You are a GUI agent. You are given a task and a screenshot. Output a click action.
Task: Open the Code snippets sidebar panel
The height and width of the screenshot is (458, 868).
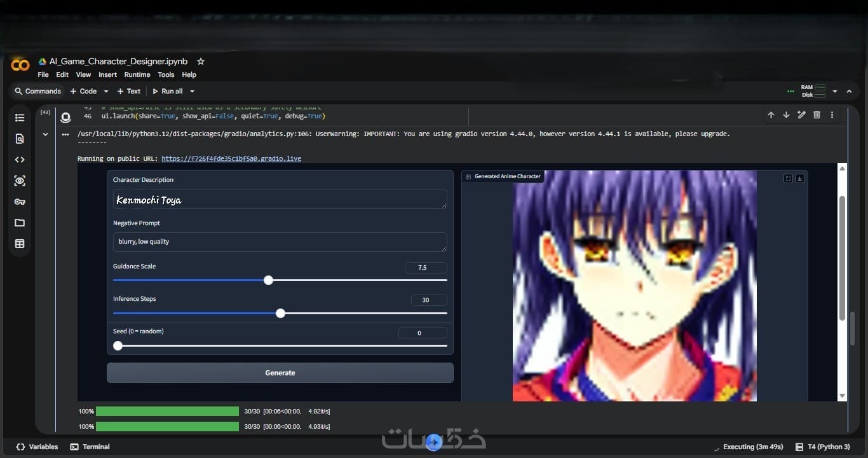pyautogui.click(x=20, y=160)
